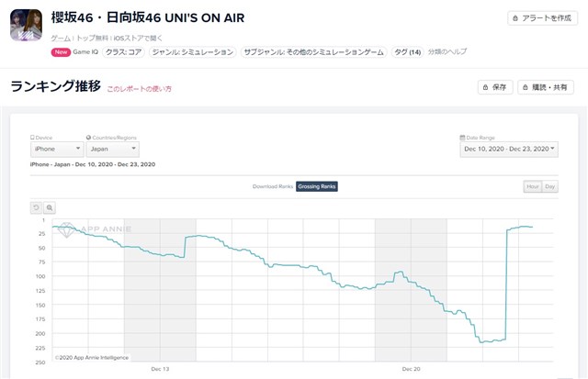588x379 pixels.
Task: Open このレポートの使い方 link
Action: (x=139, y=89)
